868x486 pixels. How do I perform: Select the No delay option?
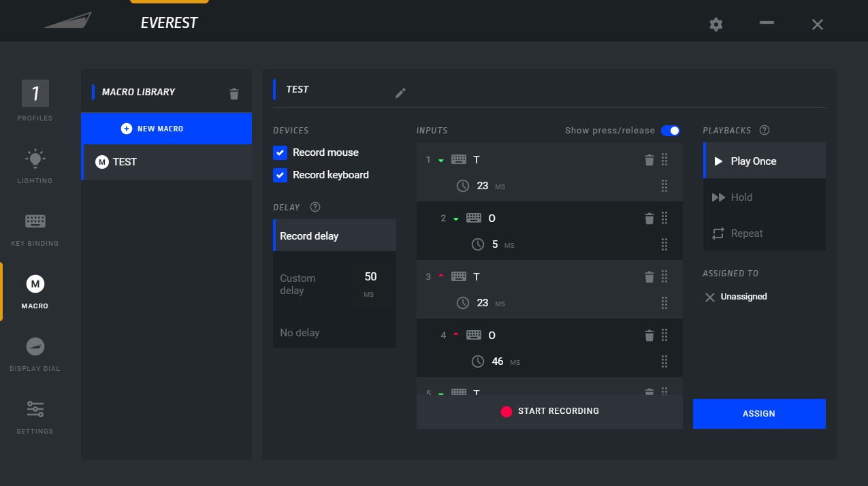click(x=300, y=333)
